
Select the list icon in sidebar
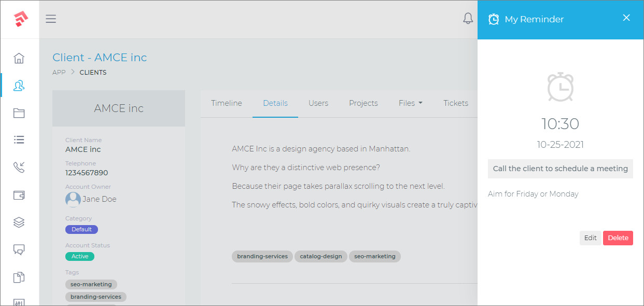pos(19,140)
